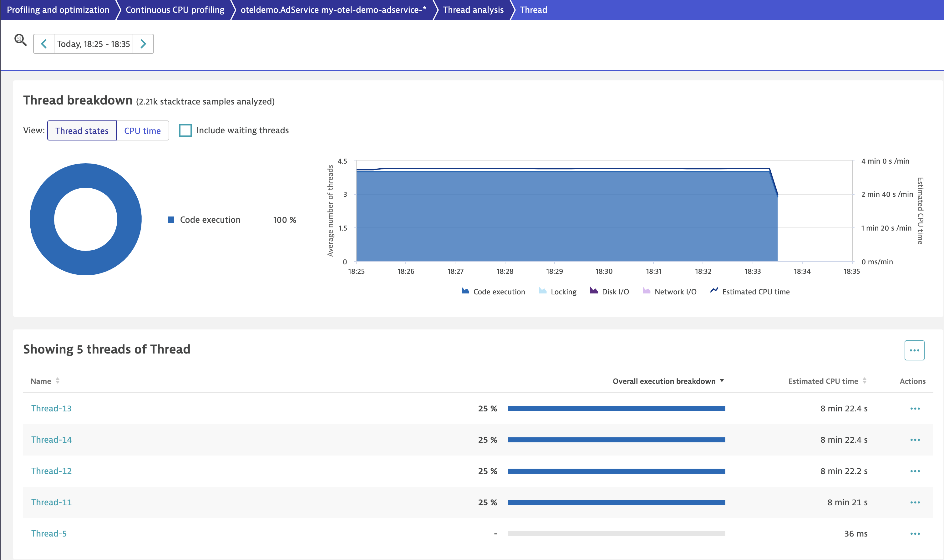The image size is (944, 560).
Task: Open Thread-12 link
Action: coord(51,471)
